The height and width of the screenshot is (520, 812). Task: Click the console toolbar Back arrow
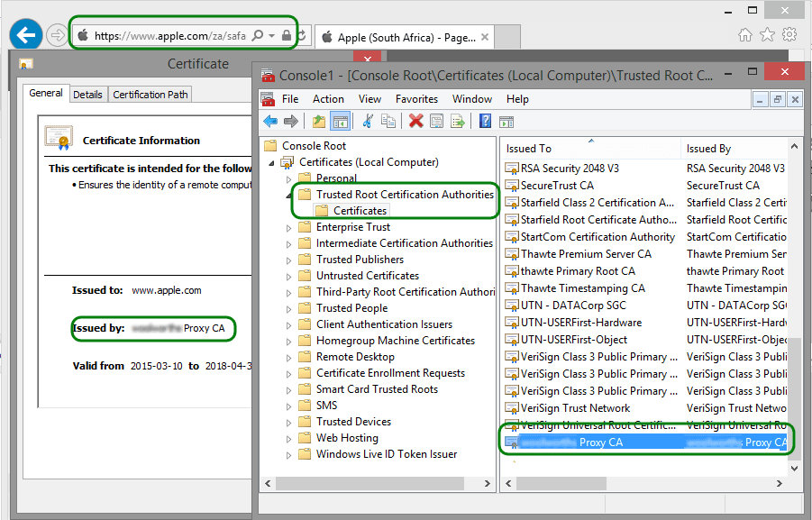[x=270, y=121]
